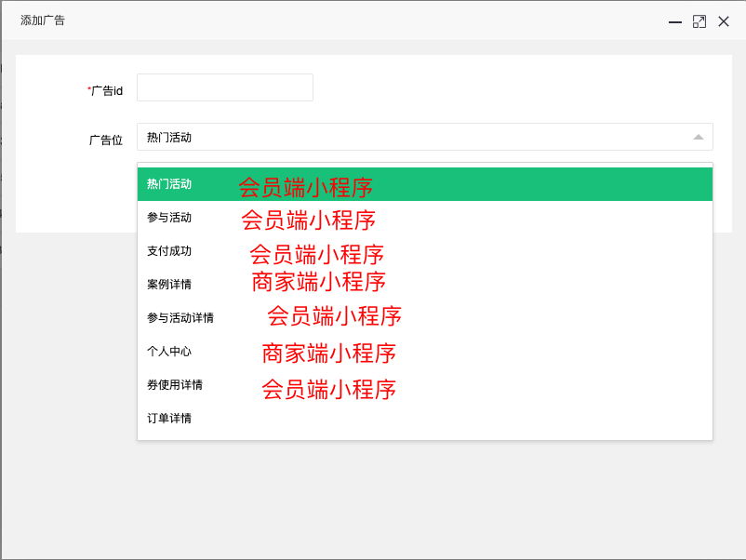Pick 案例详情 from the options

point(425,285)
